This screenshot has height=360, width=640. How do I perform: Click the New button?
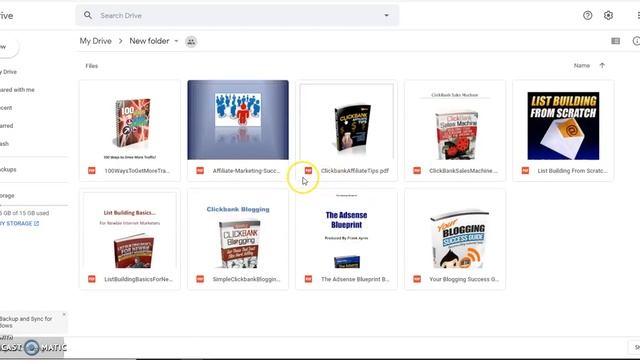point(8,47)
